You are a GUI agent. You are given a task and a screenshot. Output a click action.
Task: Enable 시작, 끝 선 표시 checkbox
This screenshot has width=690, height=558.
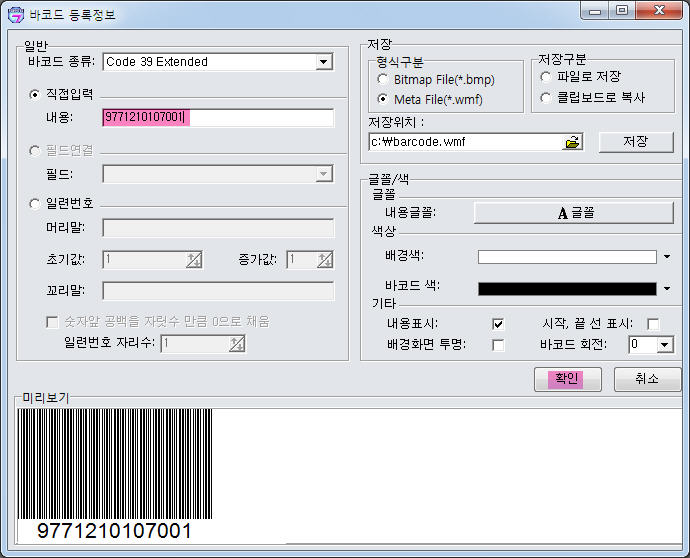pyautogui.click(x=653, y=324)
